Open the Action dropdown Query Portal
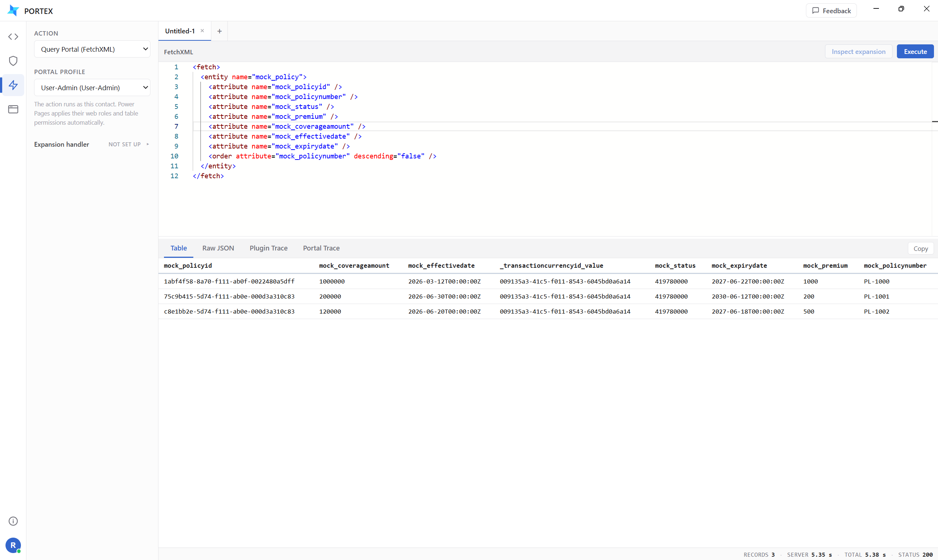938x560 pixels. (92, 49)
